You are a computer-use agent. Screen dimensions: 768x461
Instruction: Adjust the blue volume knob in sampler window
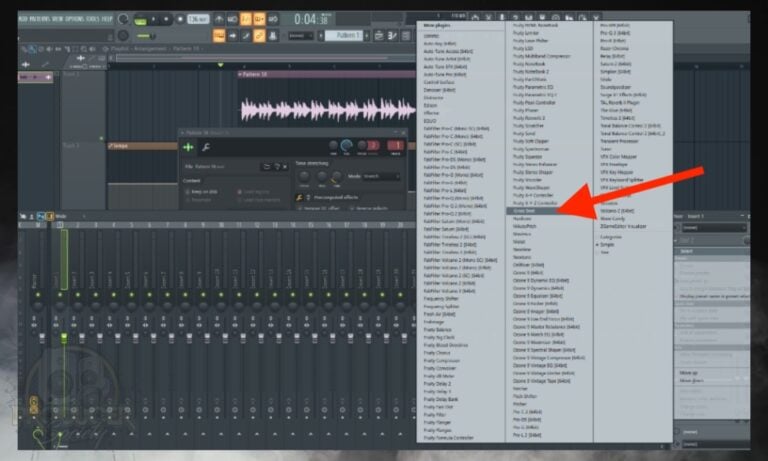[346, 146]
